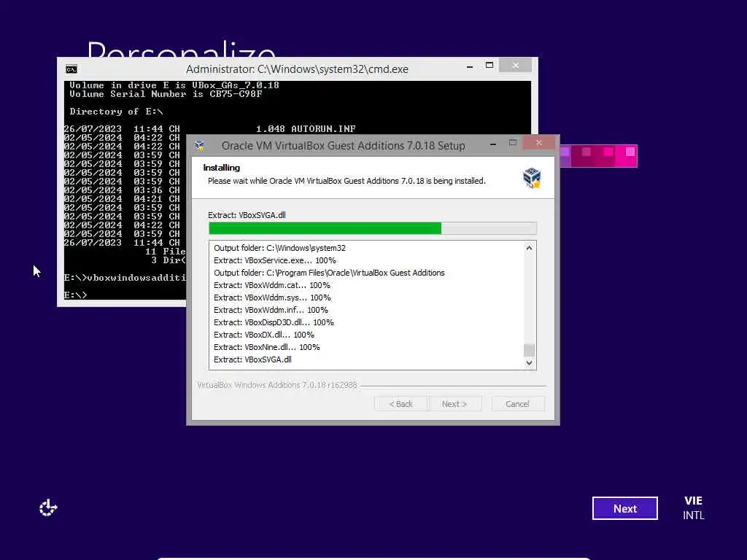The width and height of the screenshot is (747, 560).
Task: Click the cmd.exe window title bar
Action: point(297,69)
